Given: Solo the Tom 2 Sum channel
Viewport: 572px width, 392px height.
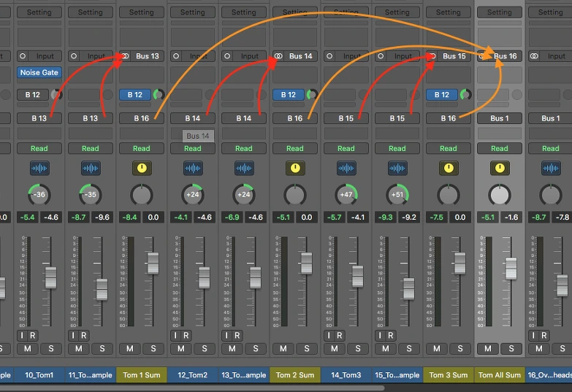Looking at the screenshot, I should pyautogui.click(x=307, y=349).
